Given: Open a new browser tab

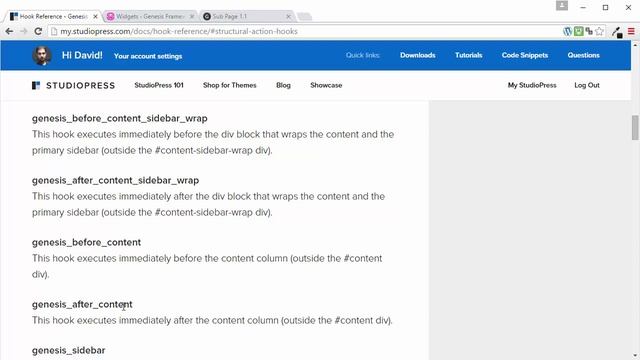Looking at the screenshot, I should point(304,17).
